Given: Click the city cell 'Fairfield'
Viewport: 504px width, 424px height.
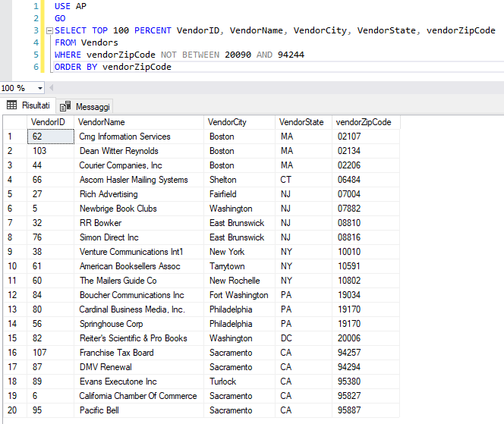Looking at the screenshot, I should point(239,194).
